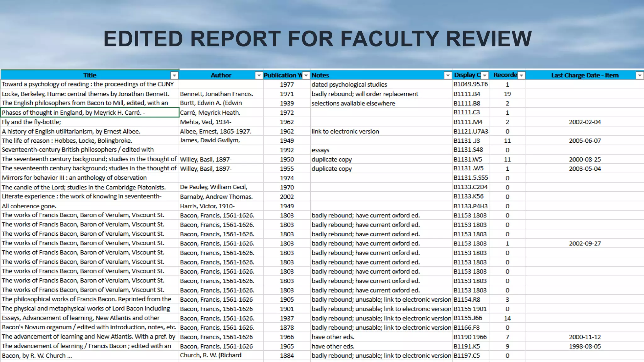Select recorded uses value '19'

point(507,94)
